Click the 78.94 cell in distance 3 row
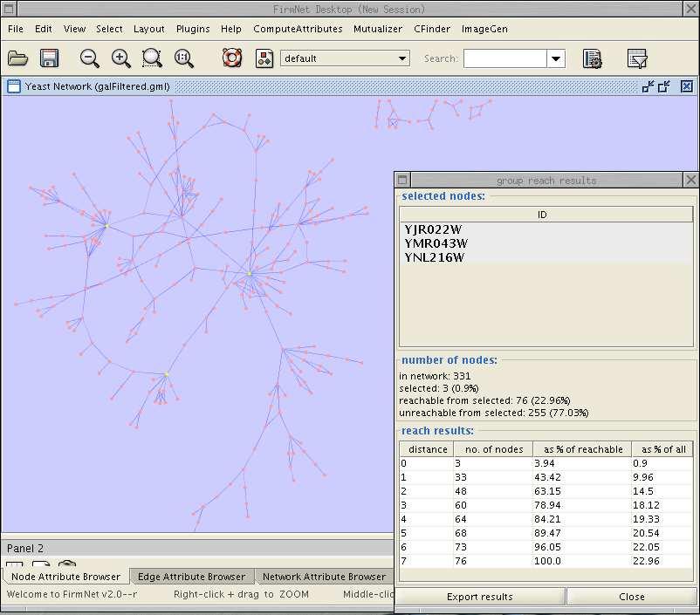Screen dimensions: 700x615 (x=581, y=505)
